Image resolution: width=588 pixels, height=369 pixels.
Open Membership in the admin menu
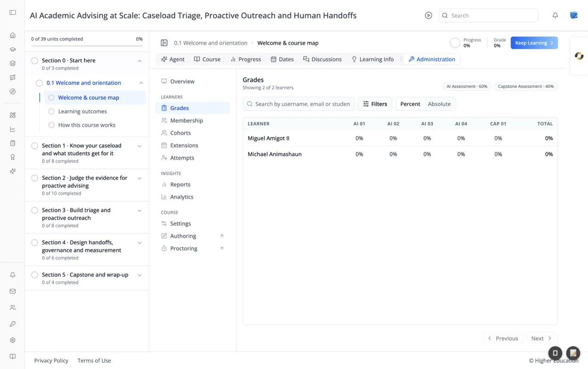(x=192, y=120)
